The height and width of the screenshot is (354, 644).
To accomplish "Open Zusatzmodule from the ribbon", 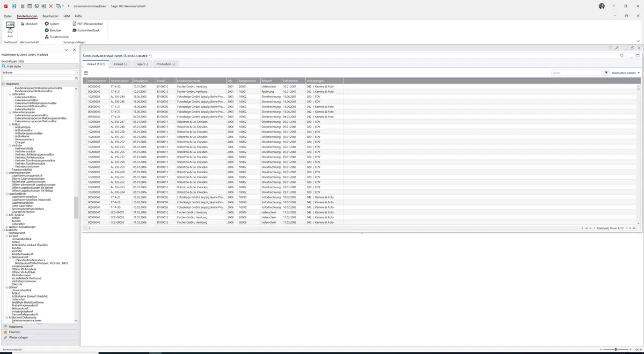I will tap(57, 37).
